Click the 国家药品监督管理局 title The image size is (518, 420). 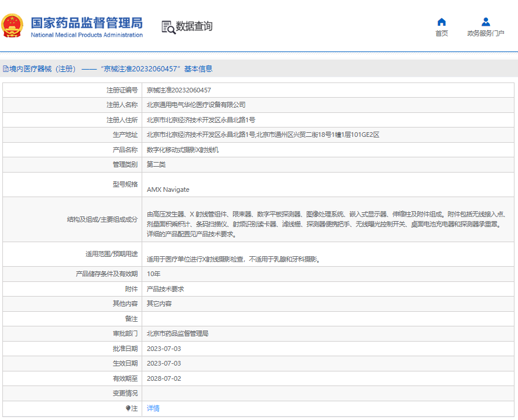coord(87,23)
